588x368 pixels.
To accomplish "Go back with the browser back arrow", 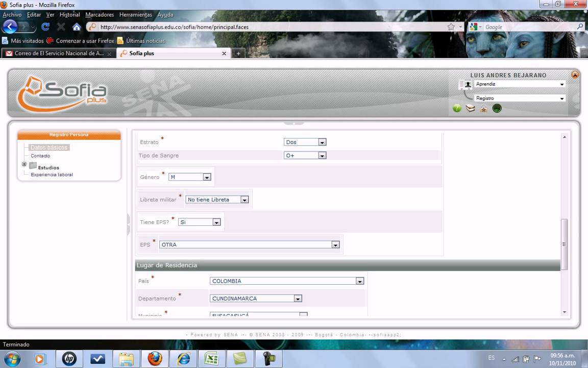I will click(10, 27).
